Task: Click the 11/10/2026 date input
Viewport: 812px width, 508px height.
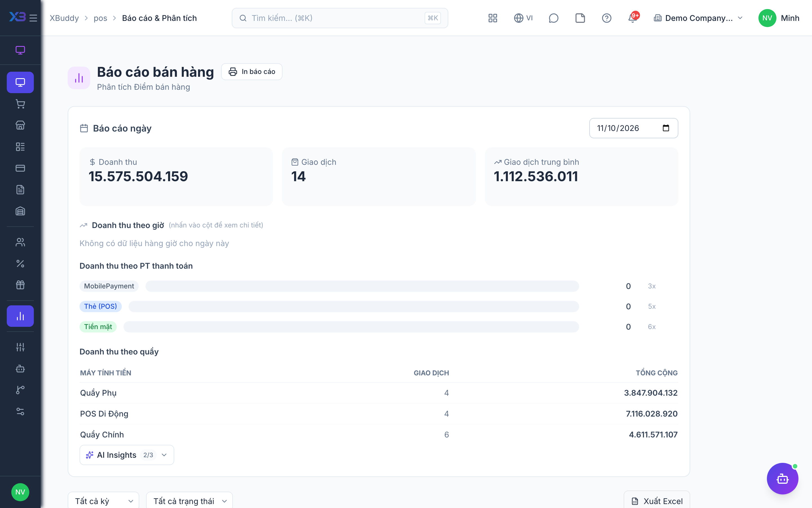Action: click(x=634, y=128)
